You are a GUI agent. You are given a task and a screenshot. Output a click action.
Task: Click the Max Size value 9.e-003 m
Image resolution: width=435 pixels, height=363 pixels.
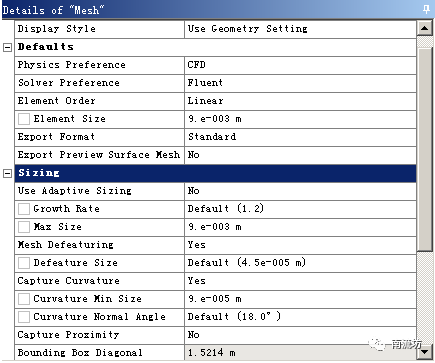tap(300, 227)
